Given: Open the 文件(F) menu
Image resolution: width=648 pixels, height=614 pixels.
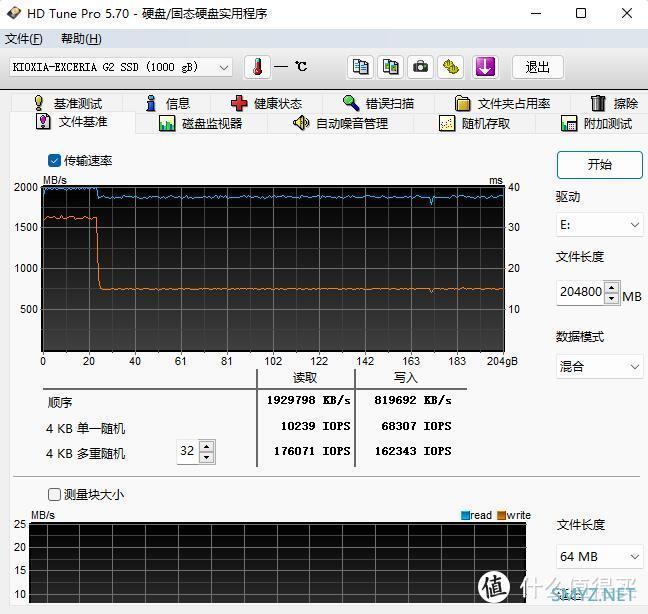Looking at the screenshot, I should [x=24, y=39].
